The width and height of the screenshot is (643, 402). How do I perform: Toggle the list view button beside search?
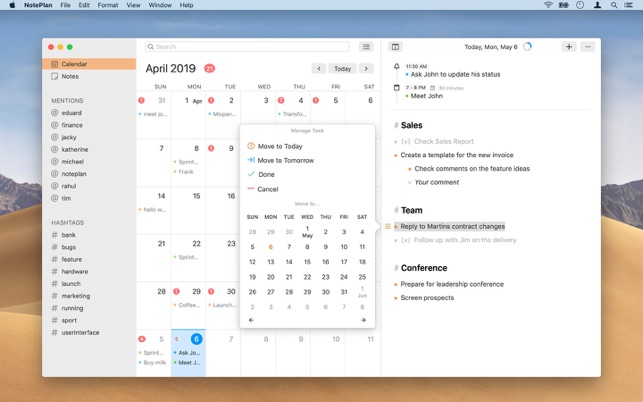(366, 47)
